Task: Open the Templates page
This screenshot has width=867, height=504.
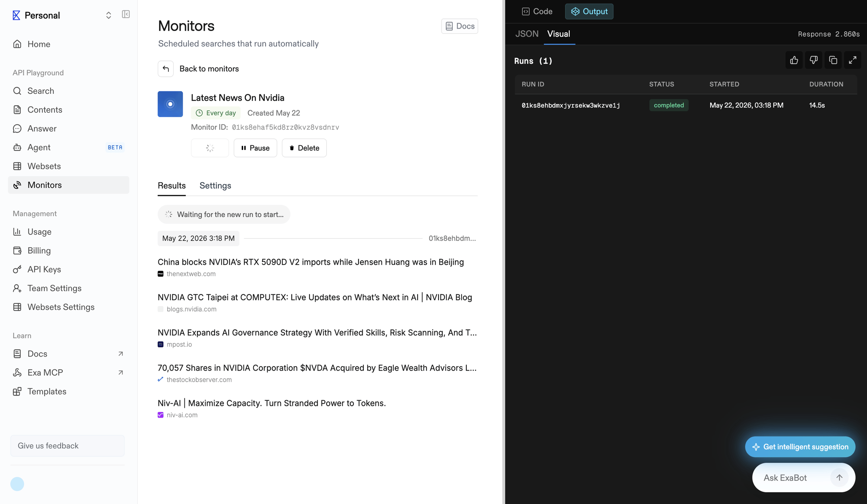Action: click(x=69, y=392)
